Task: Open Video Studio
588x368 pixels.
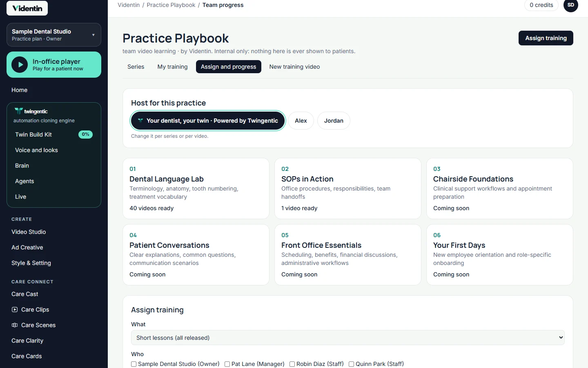Action: point(54,232)
